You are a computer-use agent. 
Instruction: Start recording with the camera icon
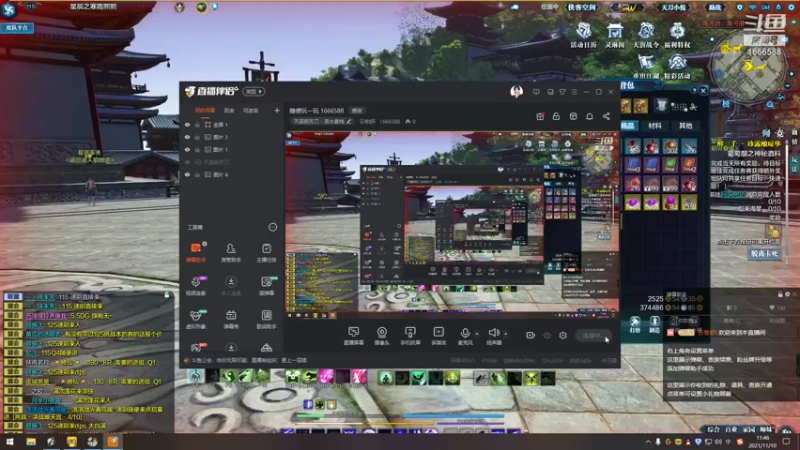point(530,335)
